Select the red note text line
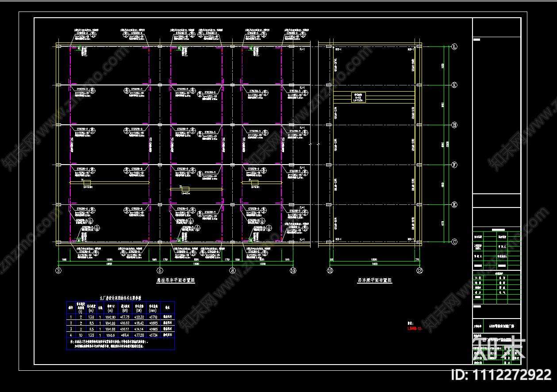Image resolution: width=557 pixels, height=392 pixels. (415, 328)
